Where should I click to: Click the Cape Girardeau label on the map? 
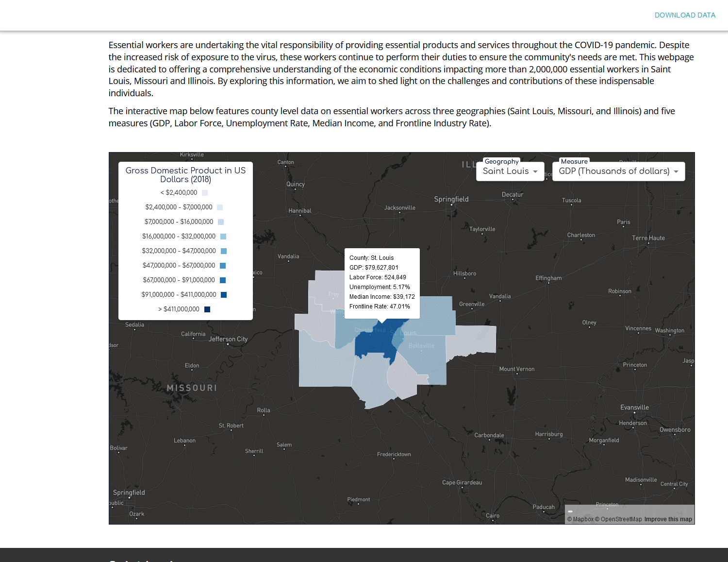coord(462,482)
